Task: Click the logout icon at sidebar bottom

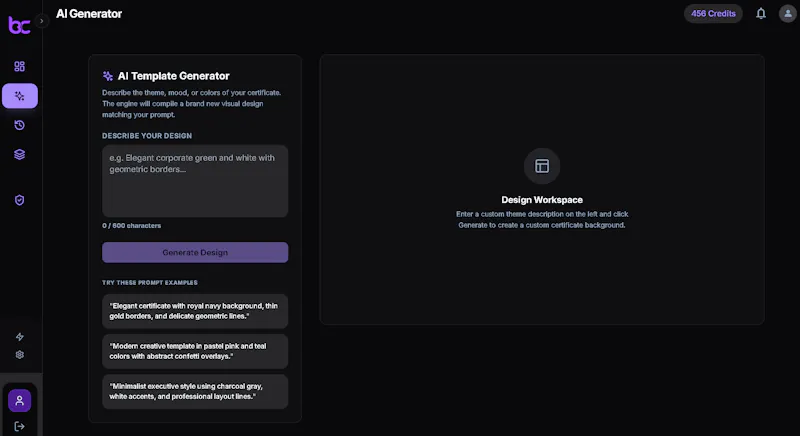Action: pos(19,426)
